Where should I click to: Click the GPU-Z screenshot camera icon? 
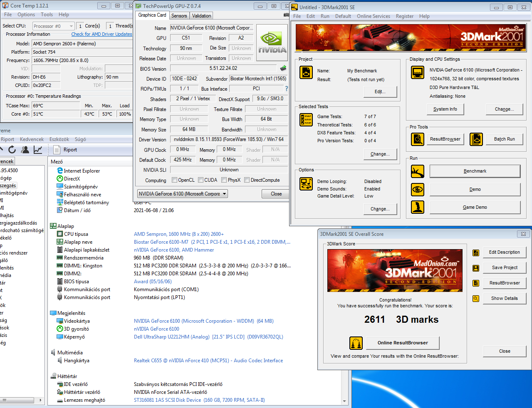tap(286, 15)
